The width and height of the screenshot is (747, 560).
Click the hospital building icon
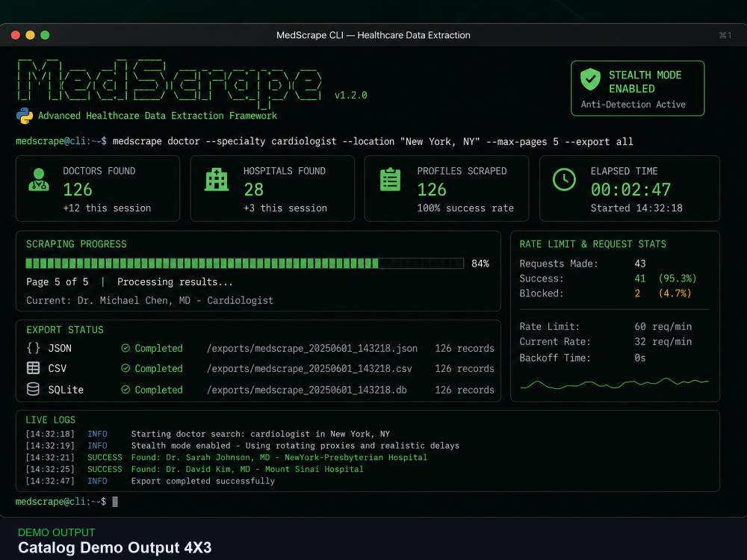tap(217, 179)
